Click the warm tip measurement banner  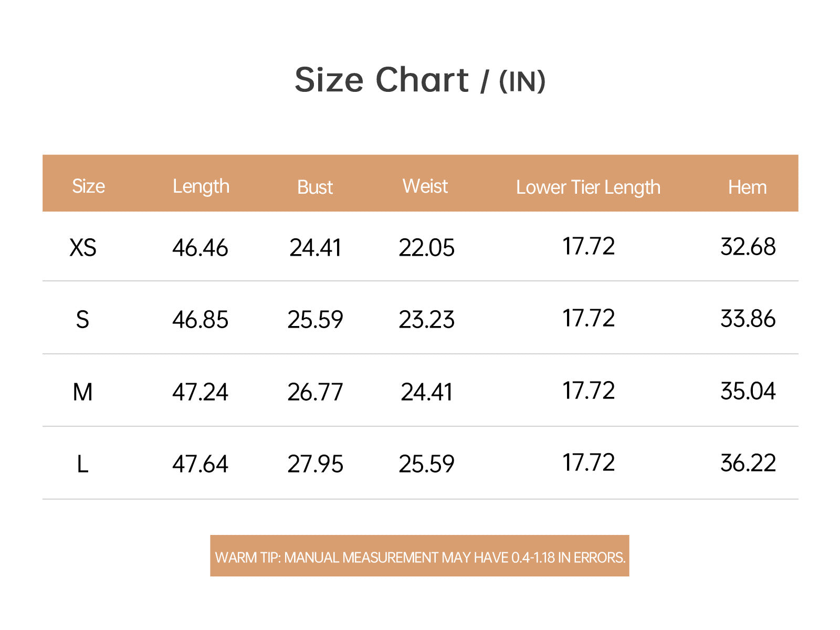pos(419,556)
